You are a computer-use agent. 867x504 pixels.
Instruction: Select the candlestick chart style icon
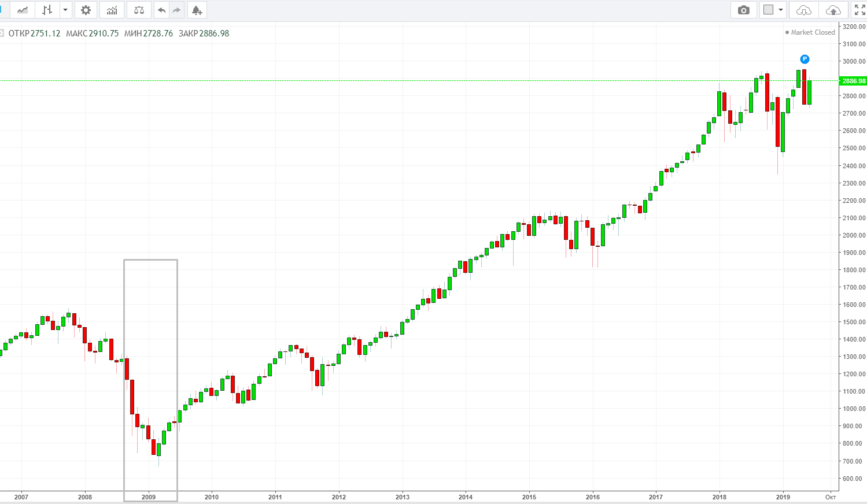(47, 10)
